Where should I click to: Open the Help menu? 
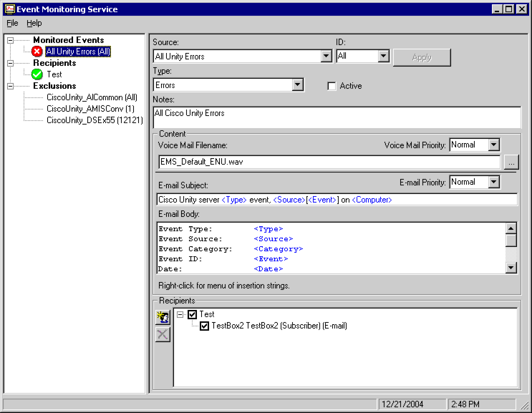34,24
